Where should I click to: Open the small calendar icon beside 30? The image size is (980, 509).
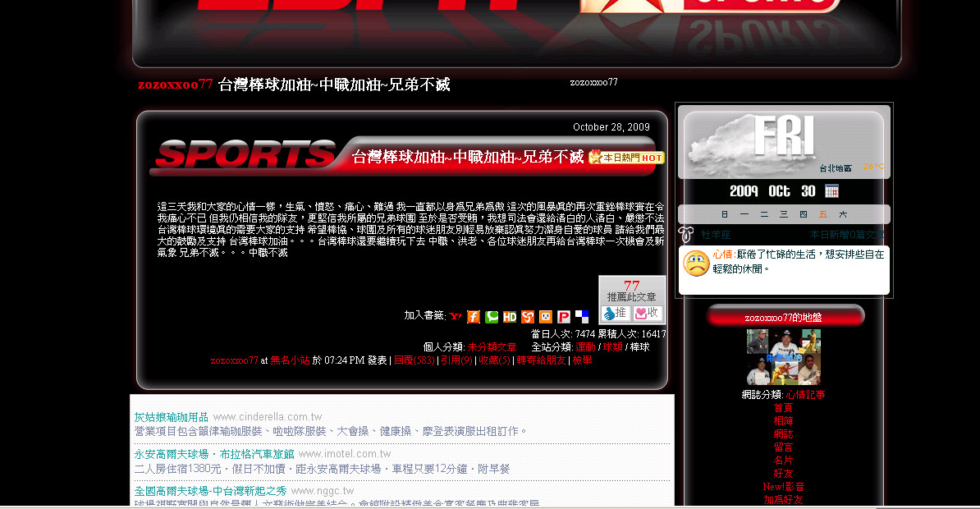[x=831, y=190]
